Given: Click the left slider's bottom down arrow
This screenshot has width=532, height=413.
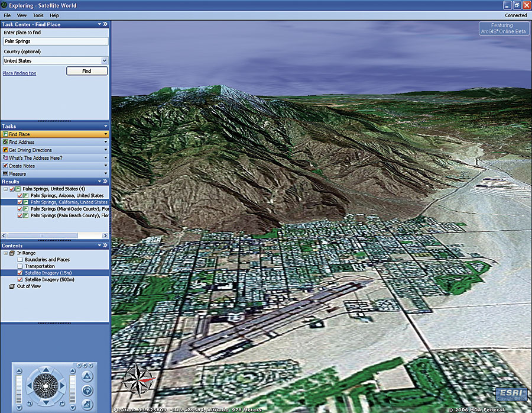Looking at the screenshot, I should click(x=19, y=407).
